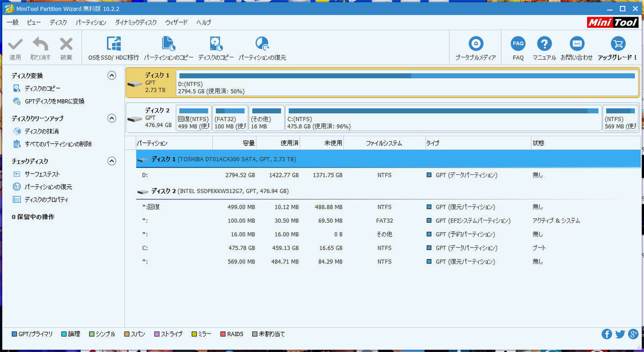
Task: Sort by 状態 column header
Action: 585,143
